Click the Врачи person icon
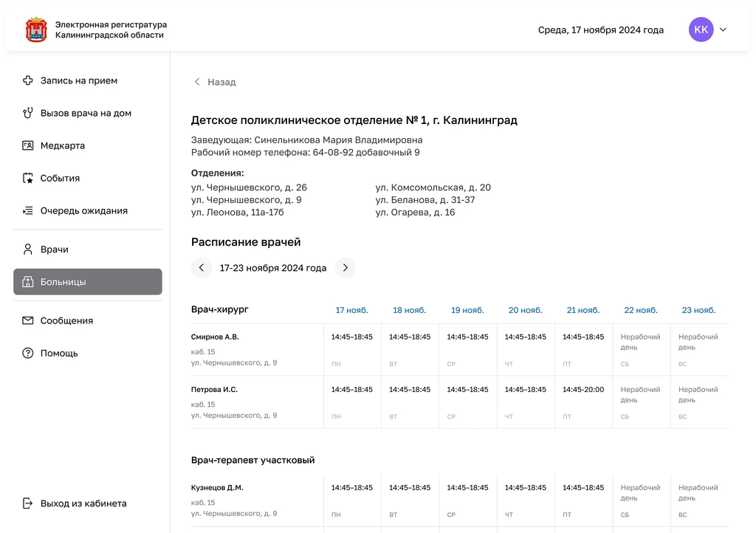Screen dimensions: 756x533 point(28,250)
